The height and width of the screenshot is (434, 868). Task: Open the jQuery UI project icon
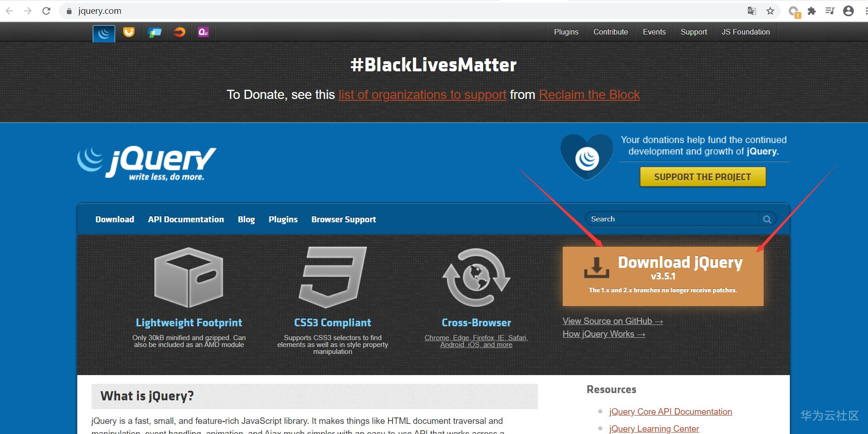[x=129, y=32]
